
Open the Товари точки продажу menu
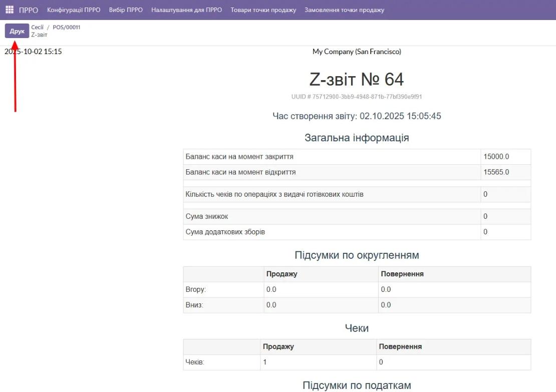coord(263,9)
